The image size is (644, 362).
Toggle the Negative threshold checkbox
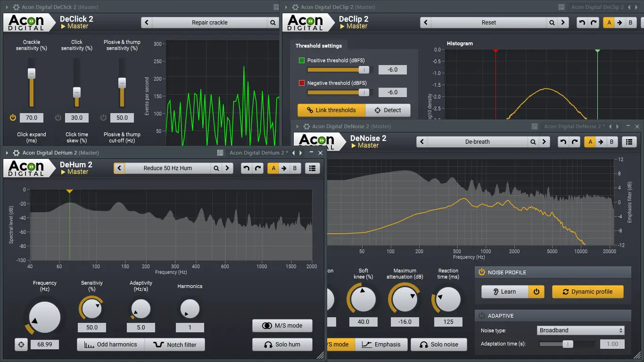[302, 83]
